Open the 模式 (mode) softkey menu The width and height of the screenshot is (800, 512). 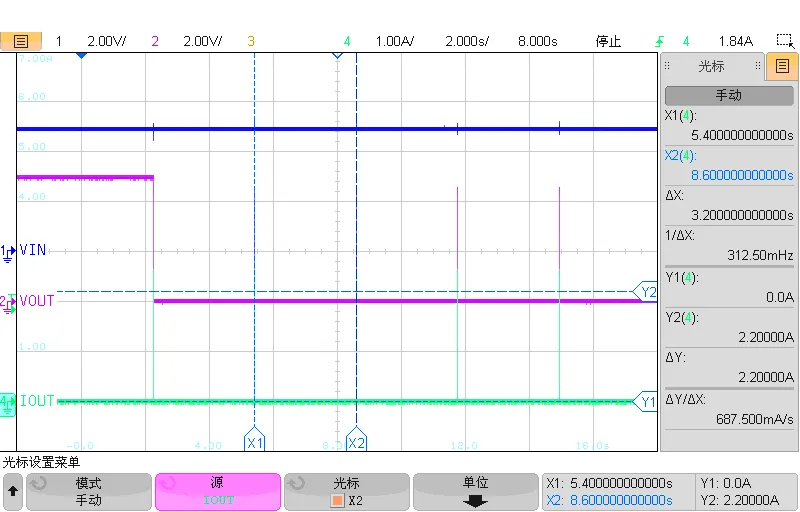(89, 491)
